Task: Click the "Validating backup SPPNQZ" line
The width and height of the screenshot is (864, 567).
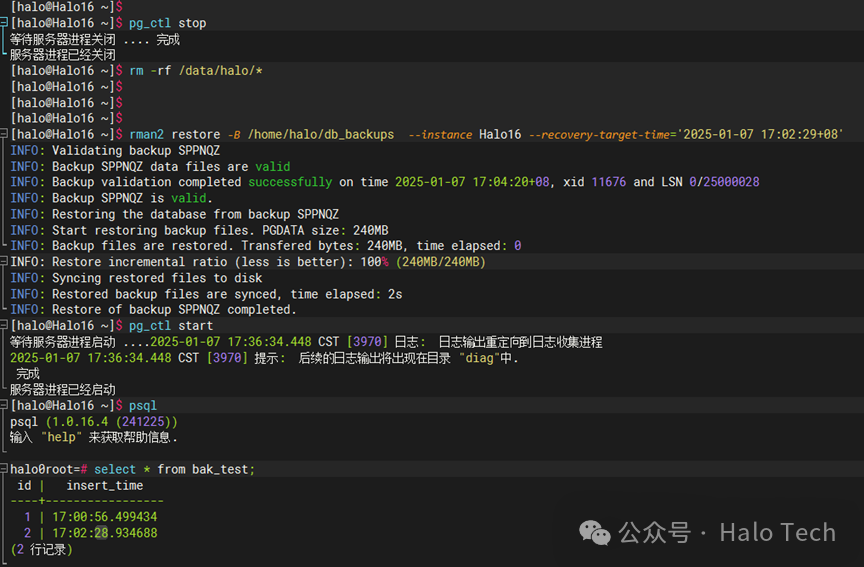Action: click(136, 150)
